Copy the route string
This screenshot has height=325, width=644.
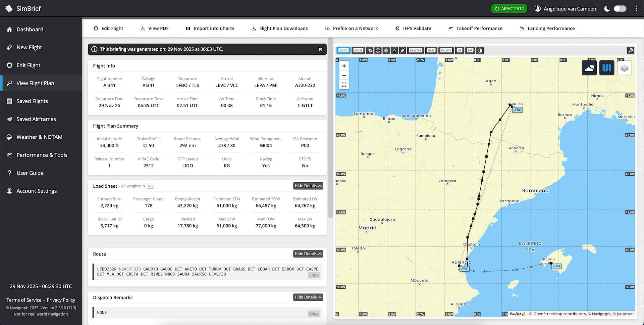[314, 275]
